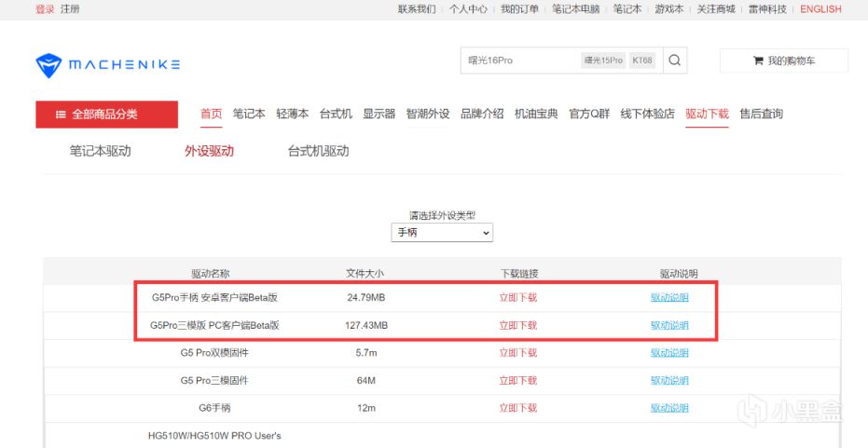
Task: Click the 全部商品分类 menu button
Action: tap(107, 114)
